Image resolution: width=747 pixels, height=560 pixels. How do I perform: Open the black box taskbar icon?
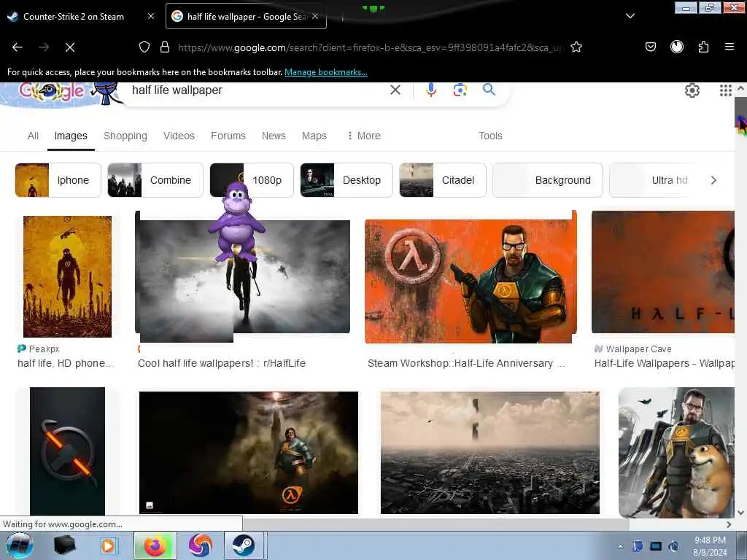pyautogui.click(x=64, y=545)
